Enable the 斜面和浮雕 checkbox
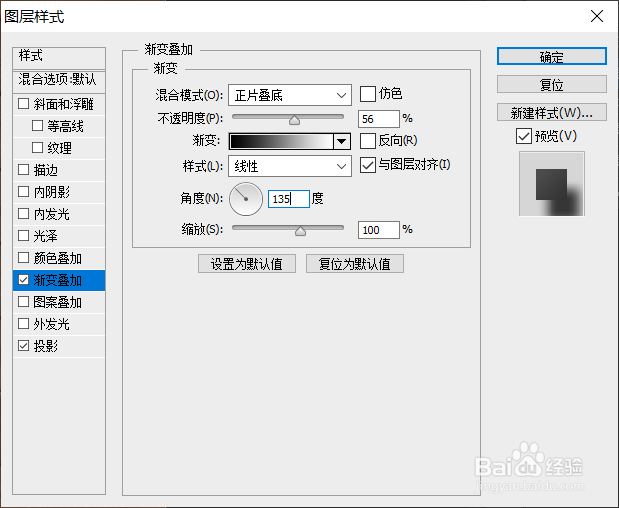Screen dimensions: 619x508 24,104
